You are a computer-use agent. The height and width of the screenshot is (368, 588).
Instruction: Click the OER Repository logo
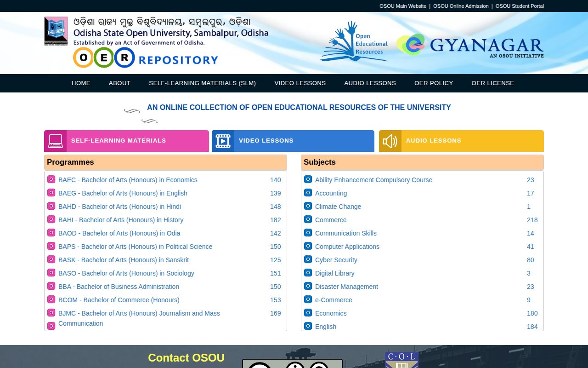(x=146, y=58)
